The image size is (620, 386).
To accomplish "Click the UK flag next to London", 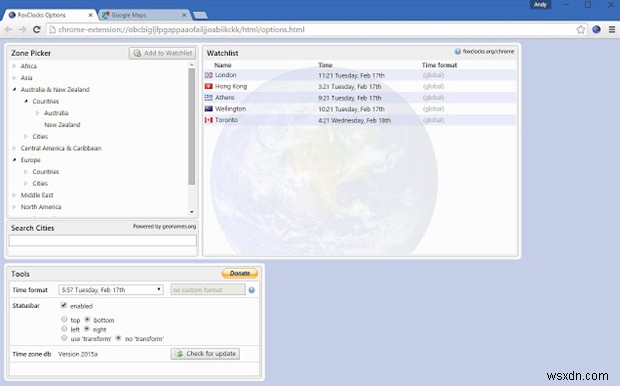I will [x=208, y=75].
